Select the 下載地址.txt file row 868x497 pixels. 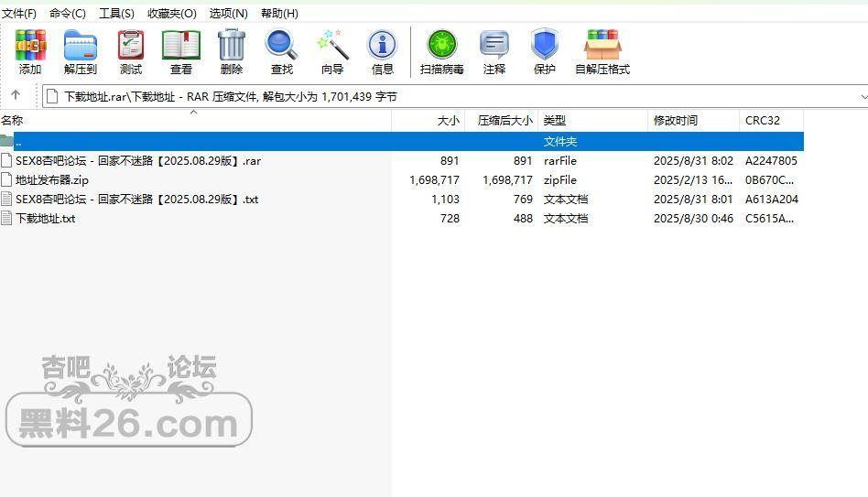pos(46,219)
